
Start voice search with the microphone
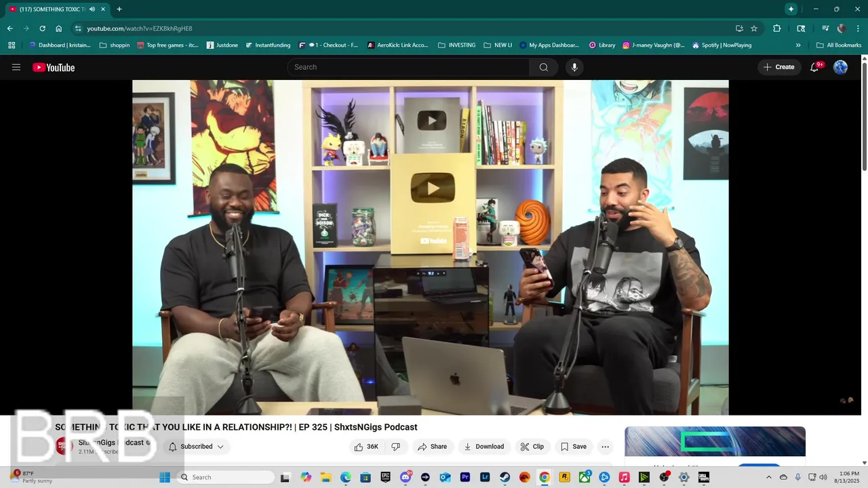tap(574, 67)
